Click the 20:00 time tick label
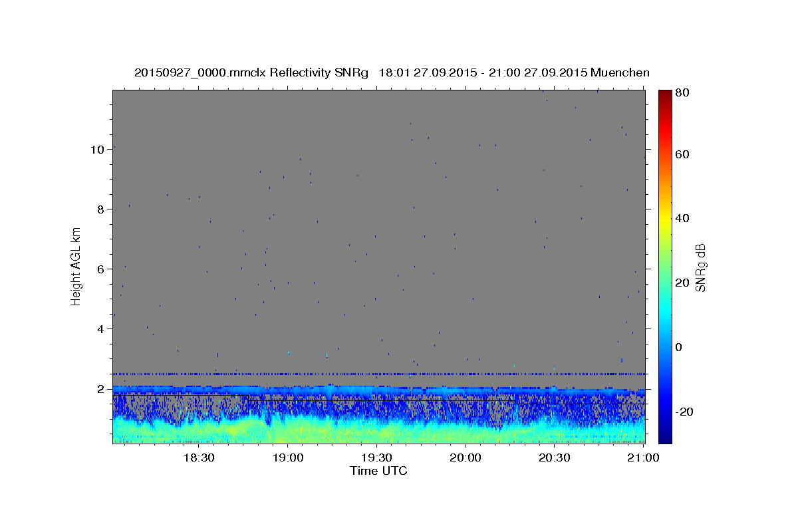 tap(465, 458)
